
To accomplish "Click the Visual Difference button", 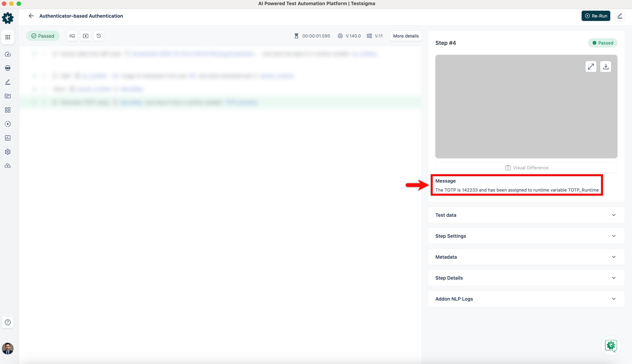I will (x=526, y=168).
